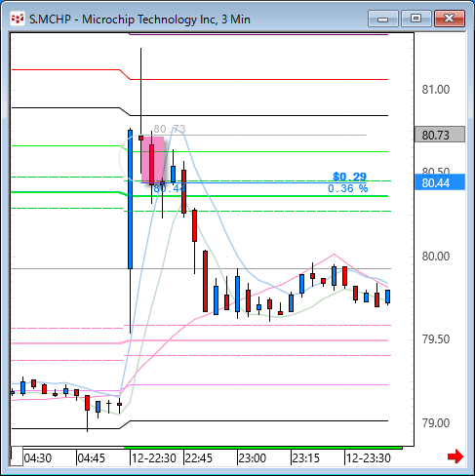The width and height of the screenshot is (475, 476).
Task: Click the 12-23:30 time axis label
Action: coord(368,458)
